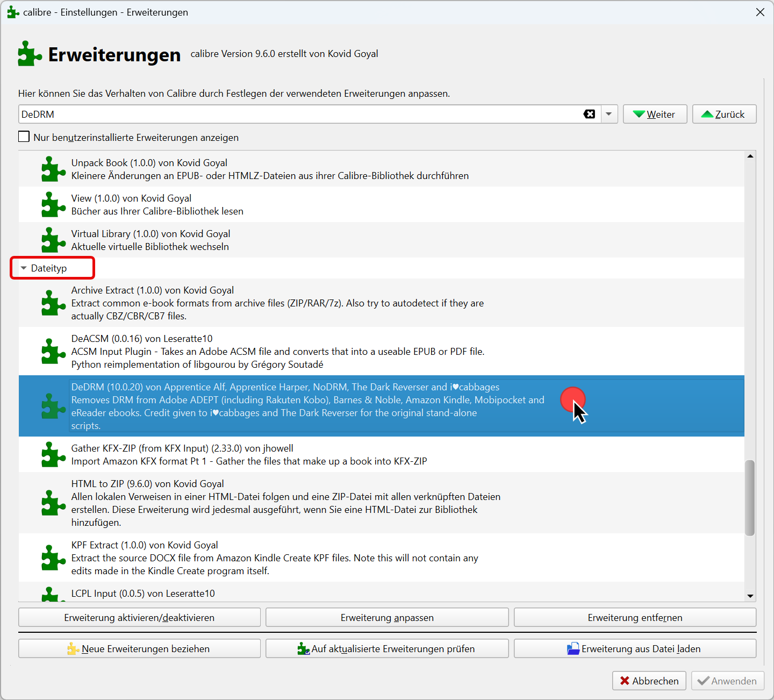The width and height of the screenshot is (774, 700).
Task: Collapse the Dateityp category
Action: click(x=24, y=268)
